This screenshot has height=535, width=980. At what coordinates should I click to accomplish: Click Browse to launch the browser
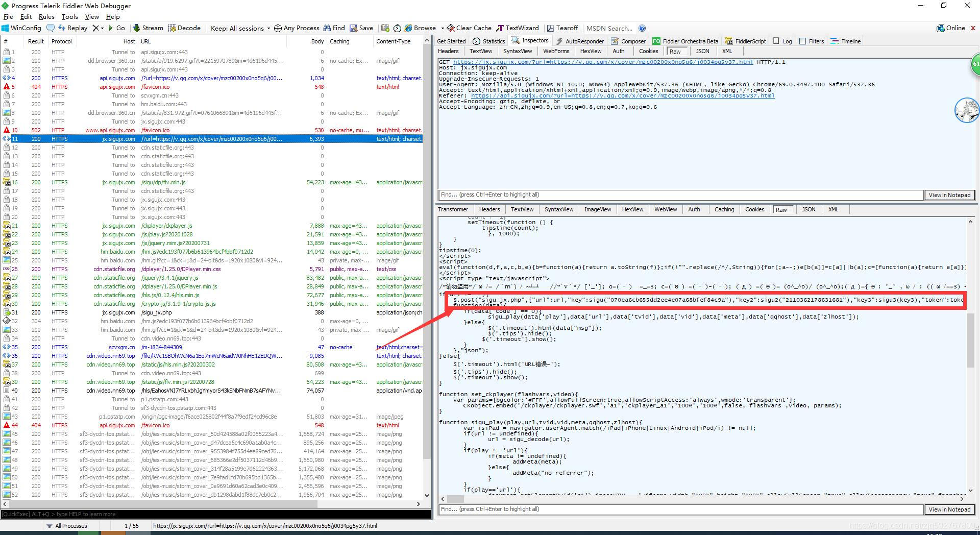point(420,28)
